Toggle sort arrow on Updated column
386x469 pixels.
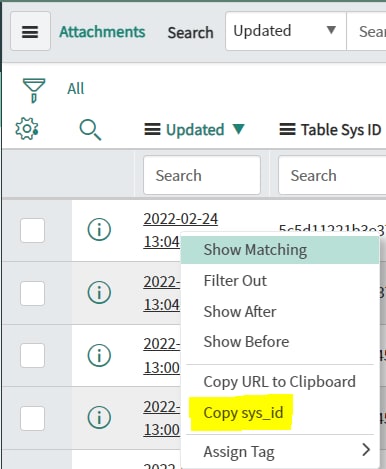pos(239,129)
